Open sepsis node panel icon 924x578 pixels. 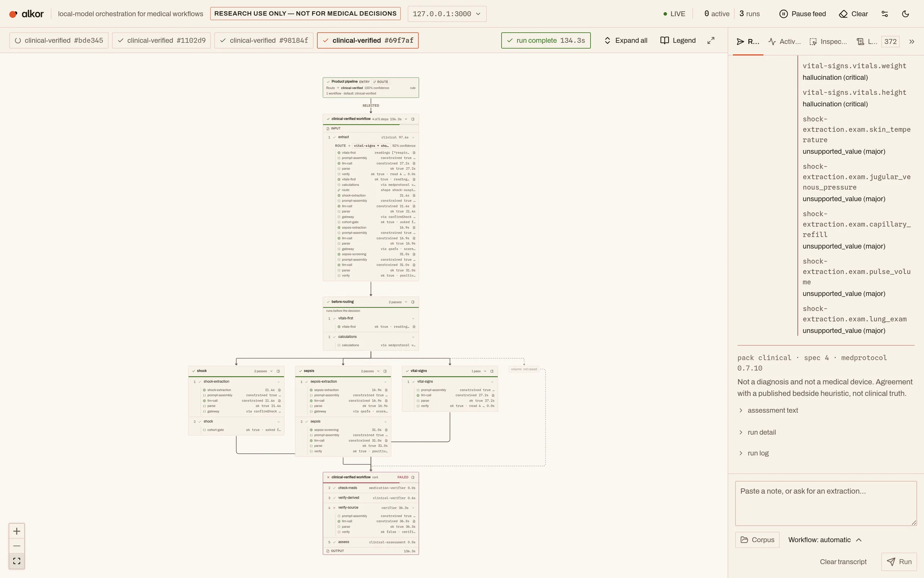click(385, 371)
